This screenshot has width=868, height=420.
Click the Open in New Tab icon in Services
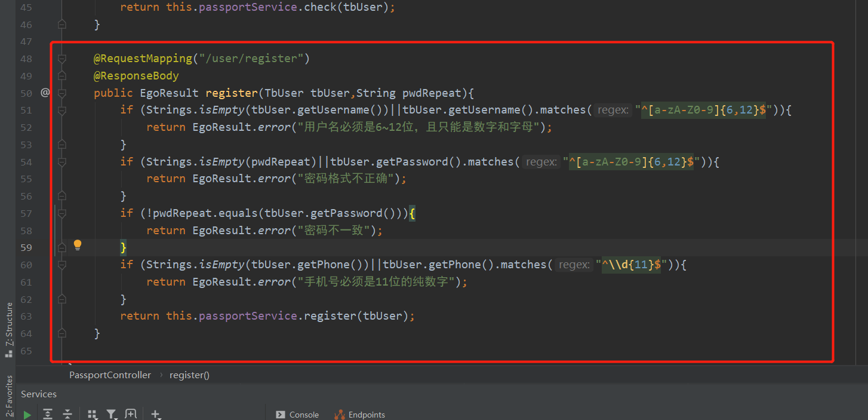[131, 414]
